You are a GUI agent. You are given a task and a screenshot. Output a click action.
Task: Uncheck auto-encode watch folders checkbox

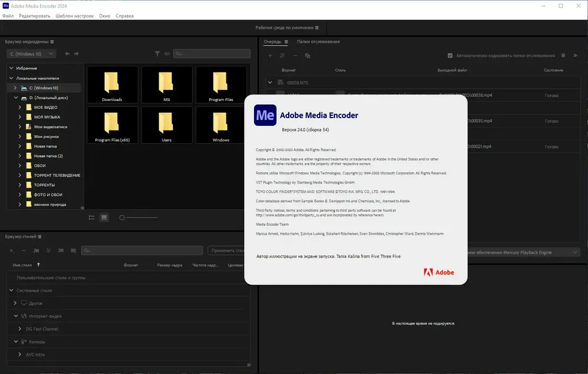450,55
